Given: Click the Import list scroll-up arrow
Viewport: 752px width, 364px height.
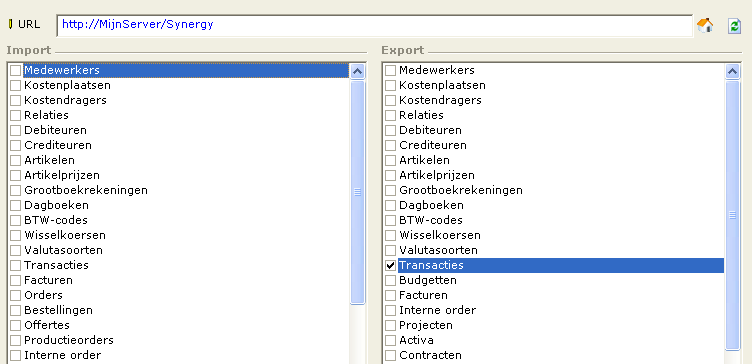Looking at the screenshot, I should click(358, 71).
